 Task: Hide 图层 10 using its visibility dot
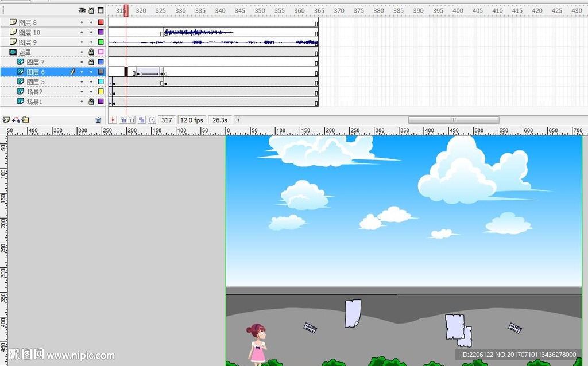point(82,32)
